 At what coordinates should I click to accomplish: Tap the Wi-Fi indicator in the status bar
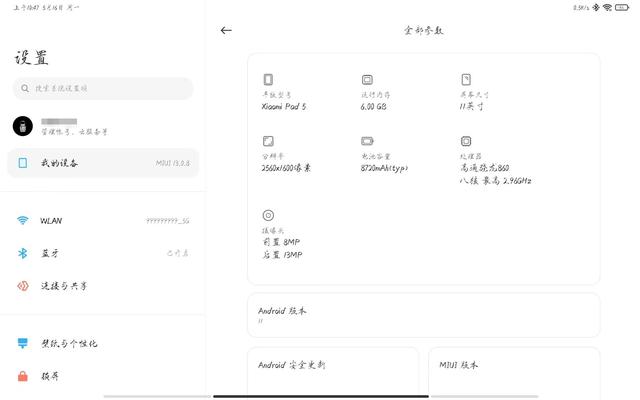click(x=607, y=7)
